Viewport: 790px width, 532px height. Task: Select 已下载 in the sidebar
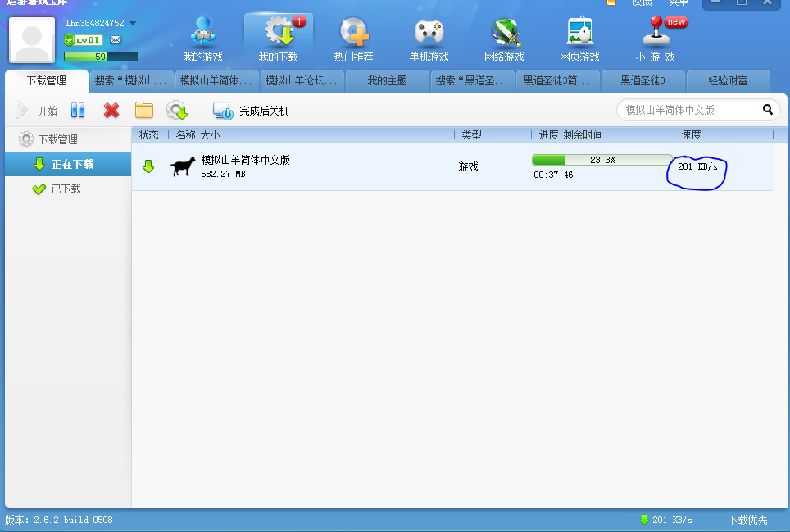pos(68,189)
